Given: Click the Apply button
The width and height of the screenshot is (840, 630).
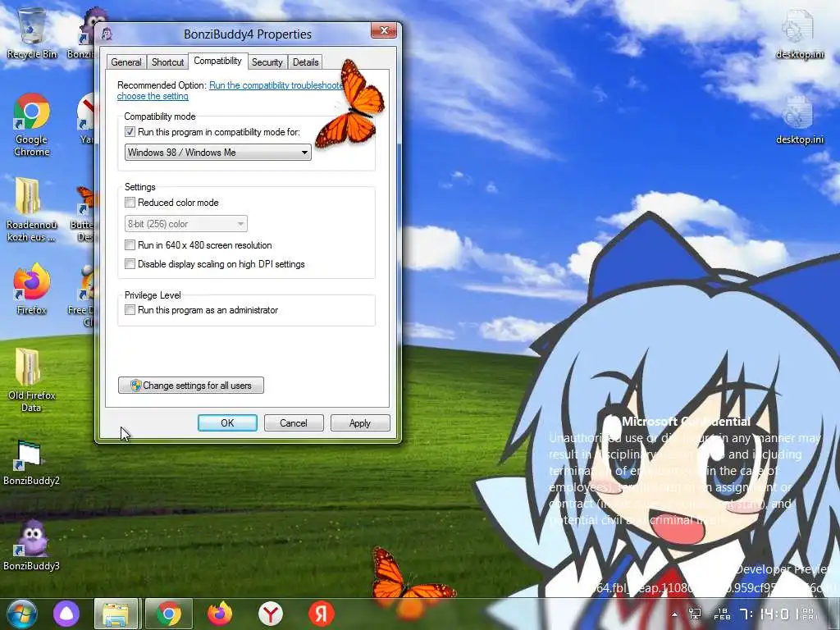Looking at the screenshot, I should click(360, 423).
